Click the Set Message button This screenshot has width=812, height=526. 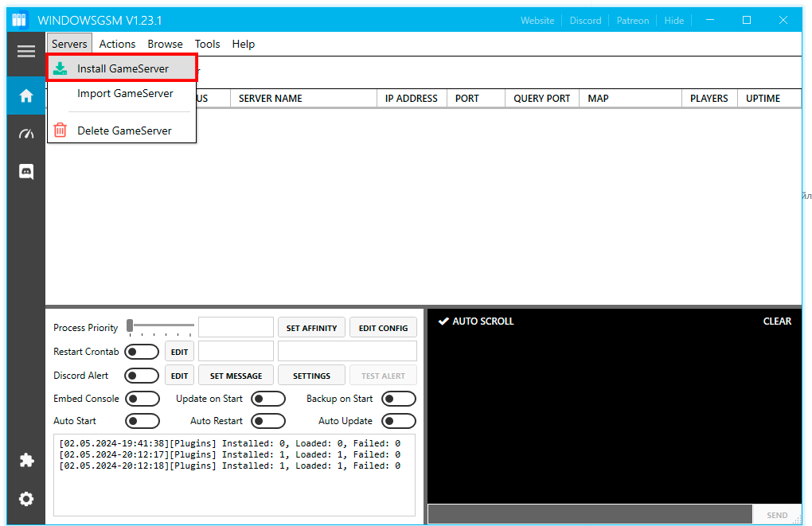[236, 376]
